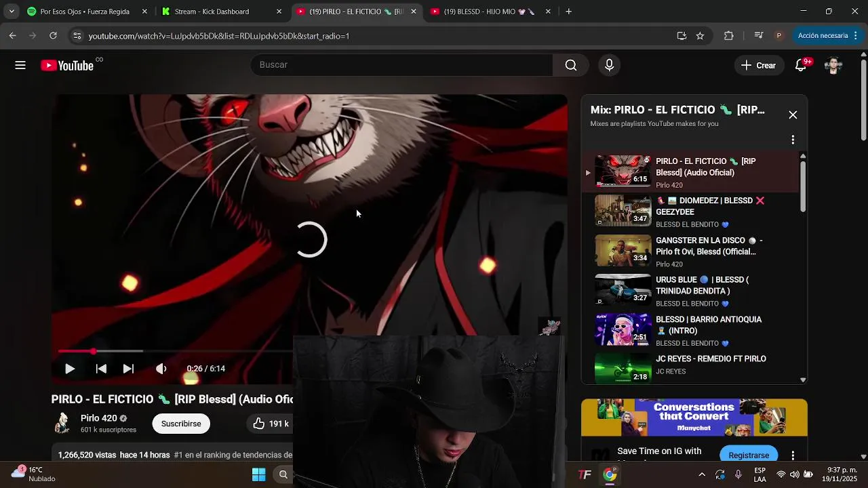Open the YouTube guide hamburger menu
The image size is (868, 488).
tap(20, 65)
